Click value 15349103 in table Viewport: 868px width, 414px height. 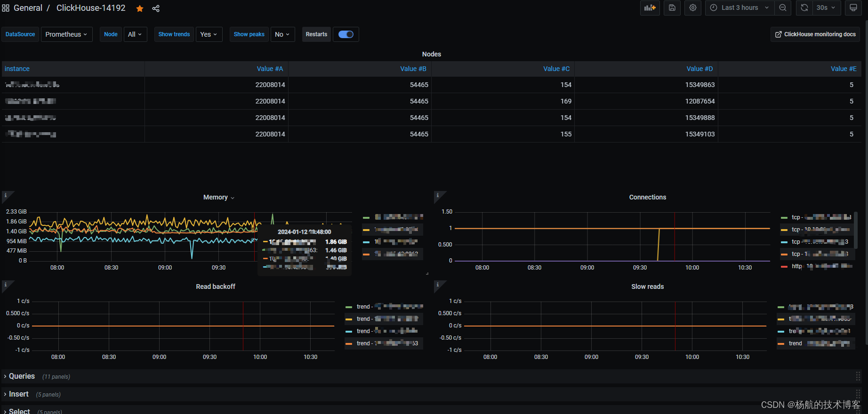point(699,134)
